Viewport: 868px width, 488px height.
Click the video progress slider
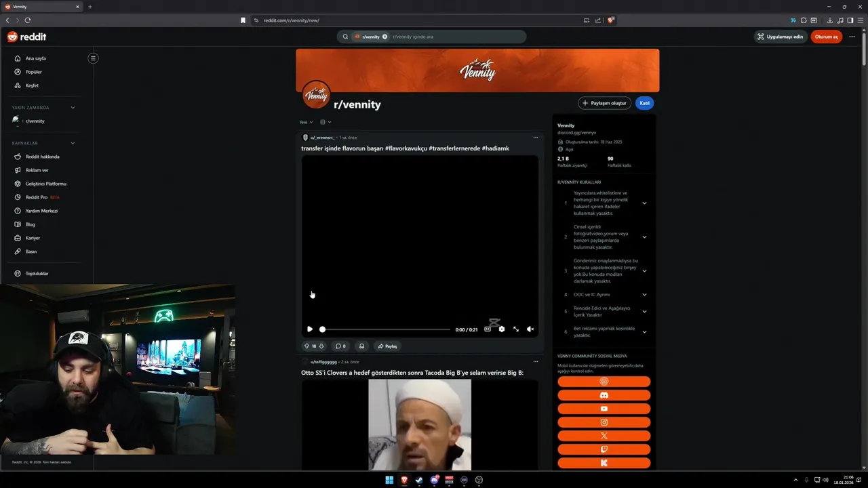(x=385, y=329)
